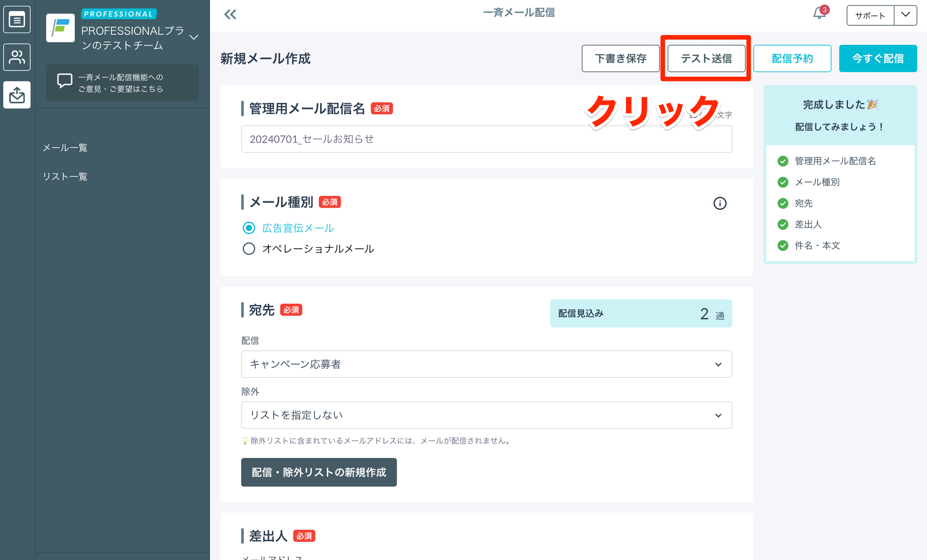927x560 pixels.
Task: Click the 管理用メール配信名 input field
Action: [486, 139]
